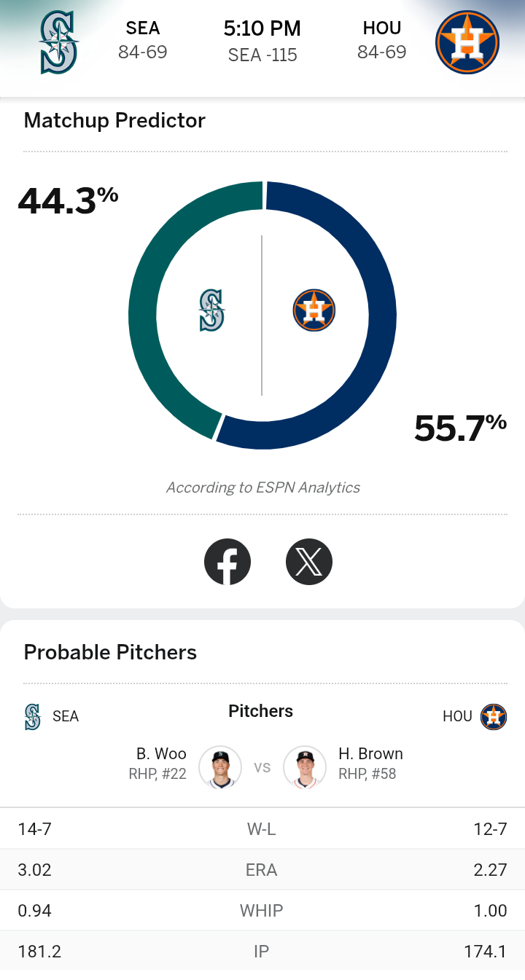Viewport: 525px width, 980px height.
Task: Open B. Woo player profile link
Action: 161,753
